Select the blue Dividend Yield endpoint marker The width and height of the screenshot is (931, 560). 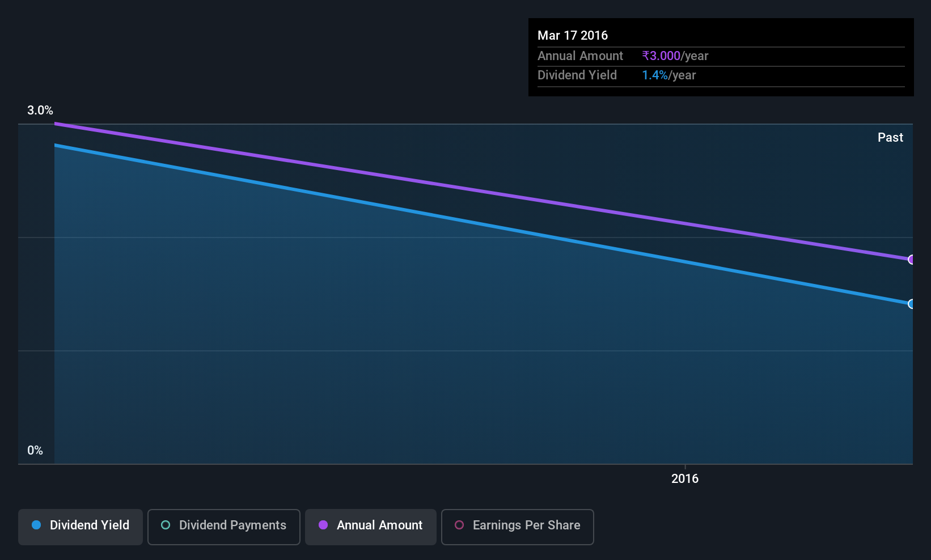pyautogui.click(x=911, y=304)
